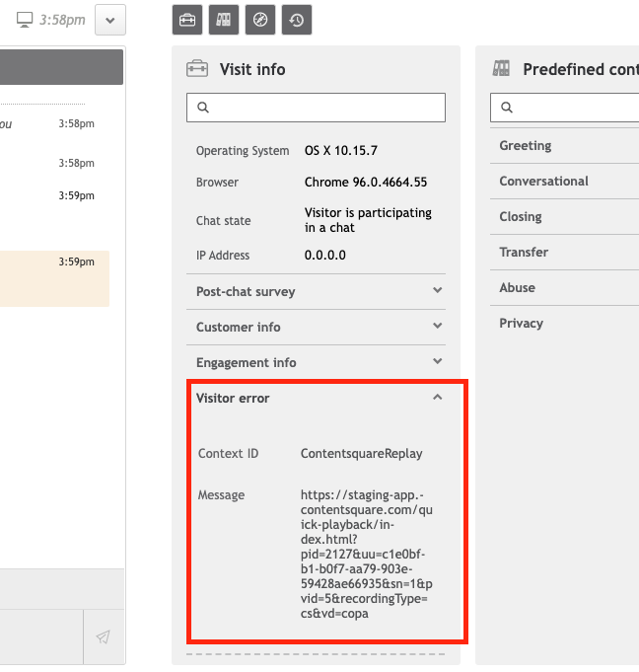This screenshot has width=639, height=672.
Task: Click the Context ID label
Action: (x=228, y=454)
